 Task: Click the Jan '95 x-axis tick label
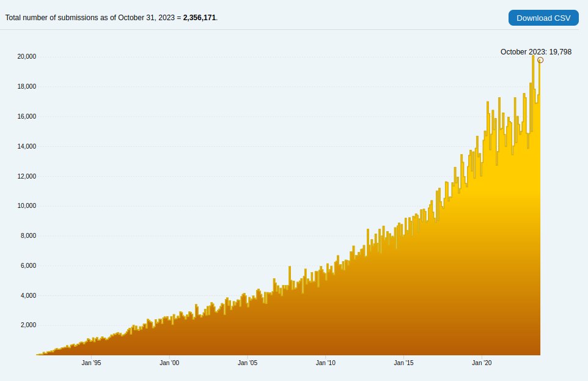coord(91,363)
